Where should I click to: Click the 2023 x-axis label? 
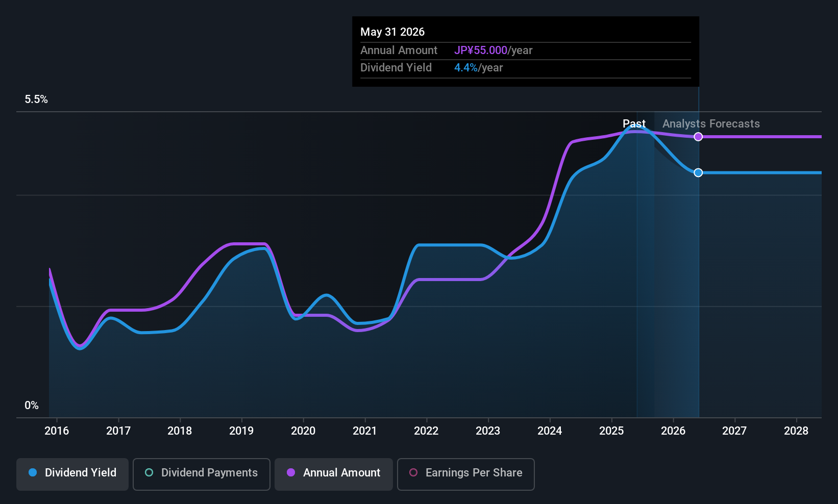(x=488, y=431)
